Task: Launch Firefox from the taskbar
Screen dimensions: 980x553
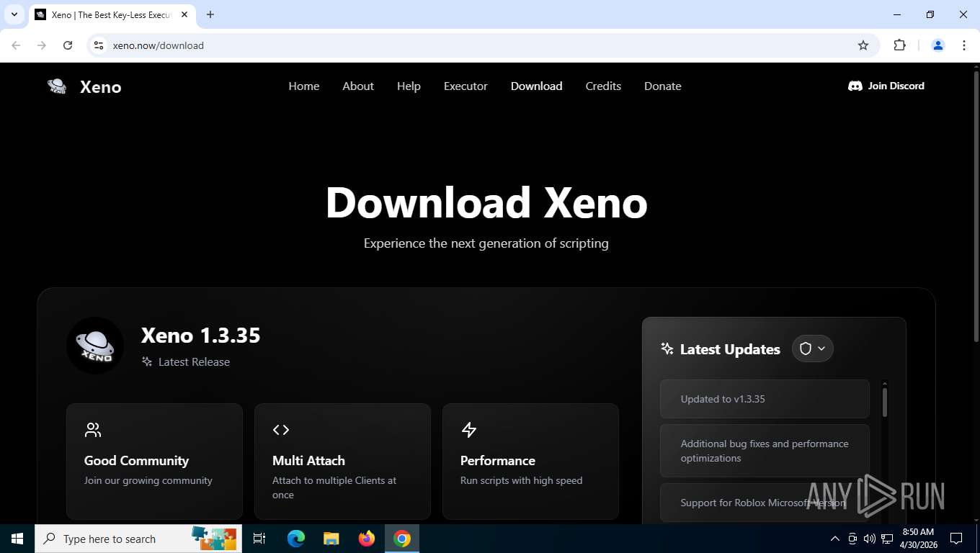Action: 367,539
